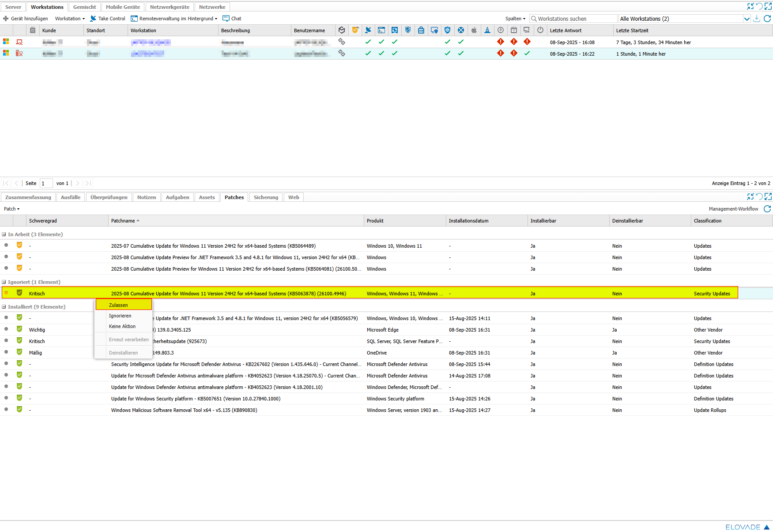
Task: Click the Apple icon column header
Action: tap(474, 30)
